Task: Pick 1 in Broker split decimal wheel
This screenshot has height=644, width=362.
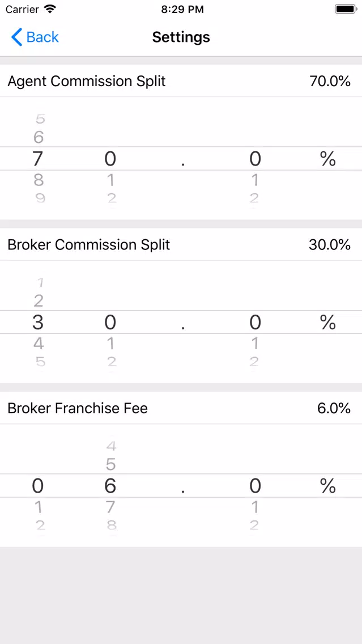Action: (255, 344)
